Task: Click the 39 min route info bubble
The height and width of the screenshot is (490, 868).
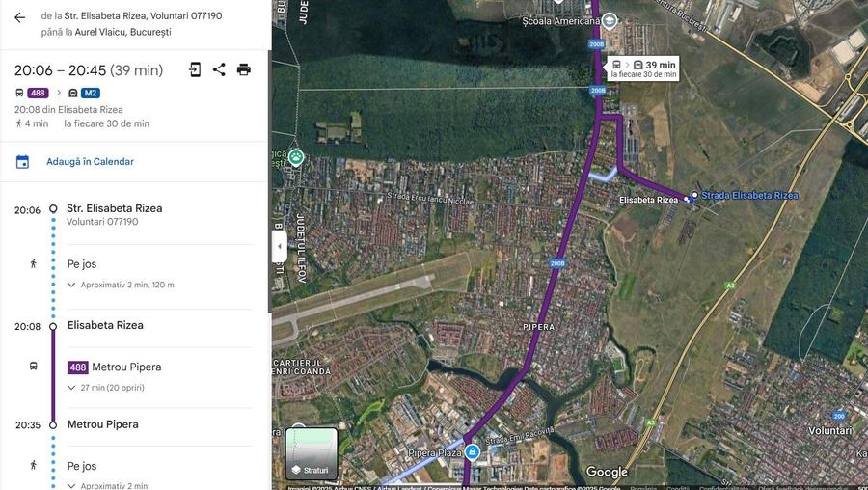Action: [x=643, y=68]
